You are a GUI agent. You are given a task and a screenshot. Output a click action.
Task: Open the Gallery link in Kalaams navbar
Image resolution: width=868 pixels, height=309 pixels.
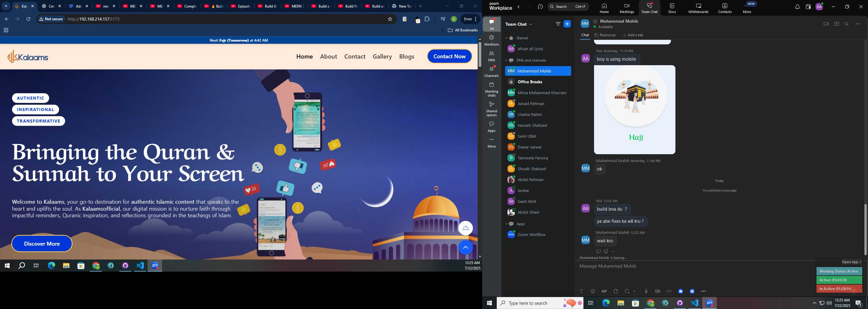point(382,56)
